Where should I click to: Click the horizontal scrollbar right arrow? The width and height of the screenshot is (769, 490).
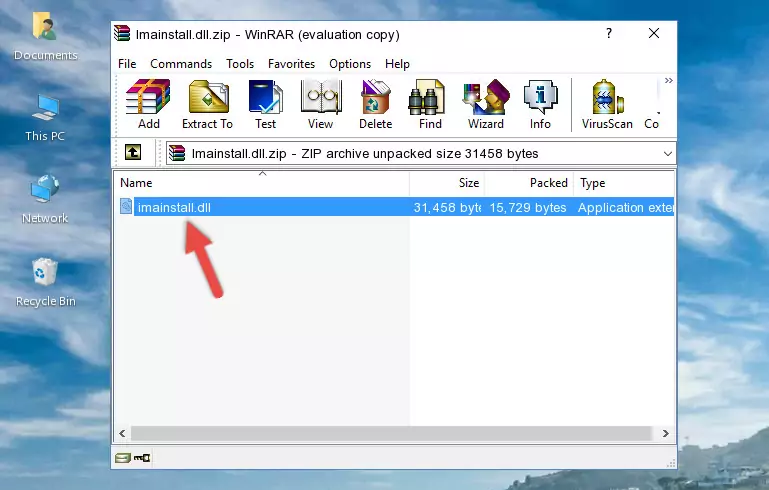[666, 434]
